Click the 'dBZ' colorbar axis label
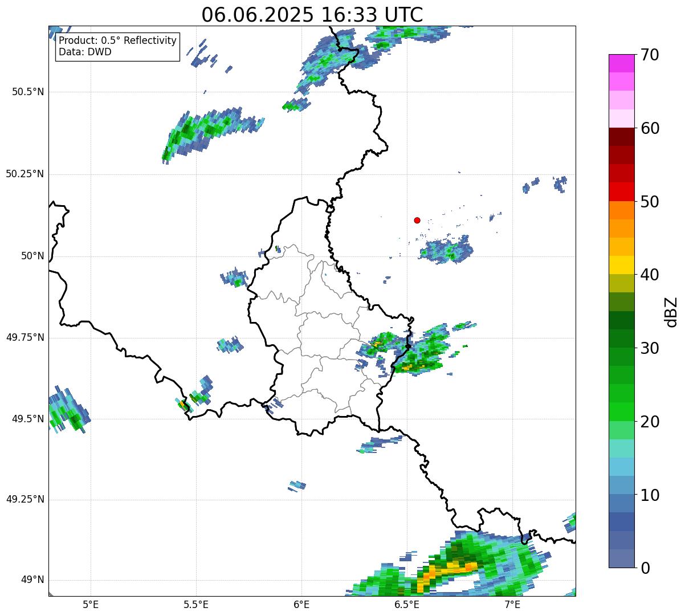Screen dimensions: 685x616 click(672, 311)
